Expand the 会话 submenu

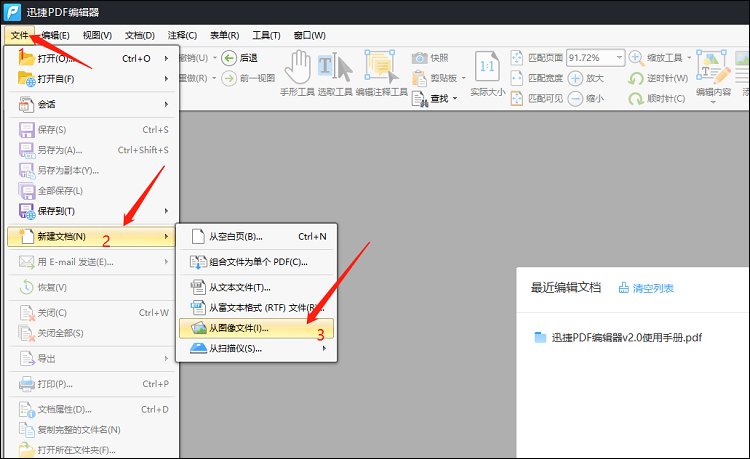click(93, 104)
